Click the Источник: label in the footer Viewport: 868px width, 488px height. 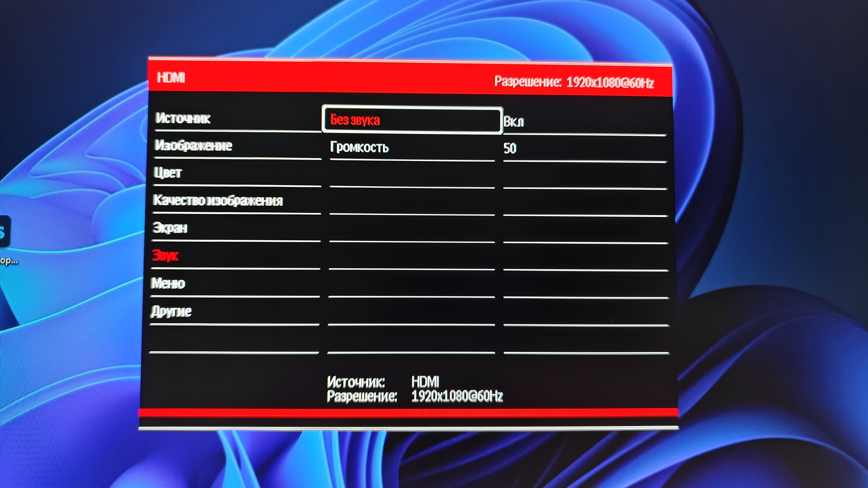[356, 382]
